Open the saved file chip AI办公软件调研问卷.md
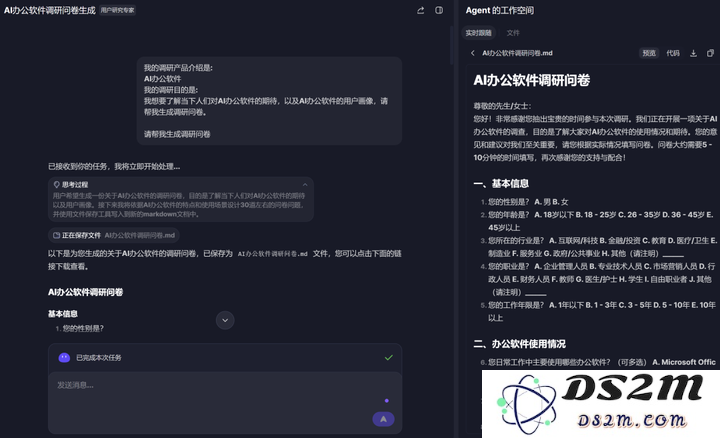 114,235
